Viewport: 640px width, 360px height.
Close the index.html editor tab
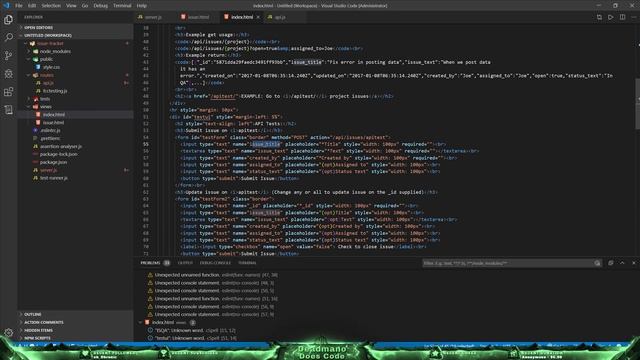pos(258,17)
